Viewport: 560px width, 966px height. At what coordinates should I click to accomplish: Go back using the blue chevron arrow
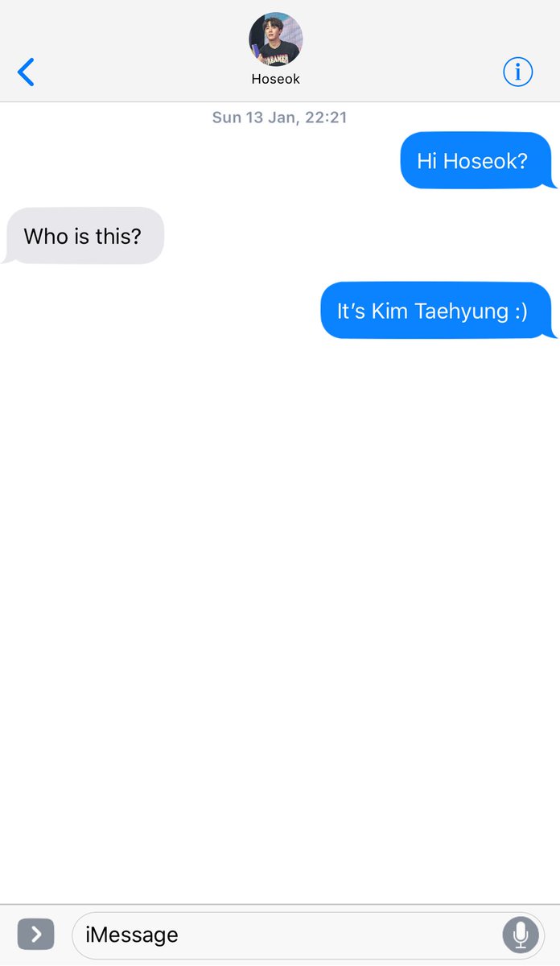[x=26, y=72]
